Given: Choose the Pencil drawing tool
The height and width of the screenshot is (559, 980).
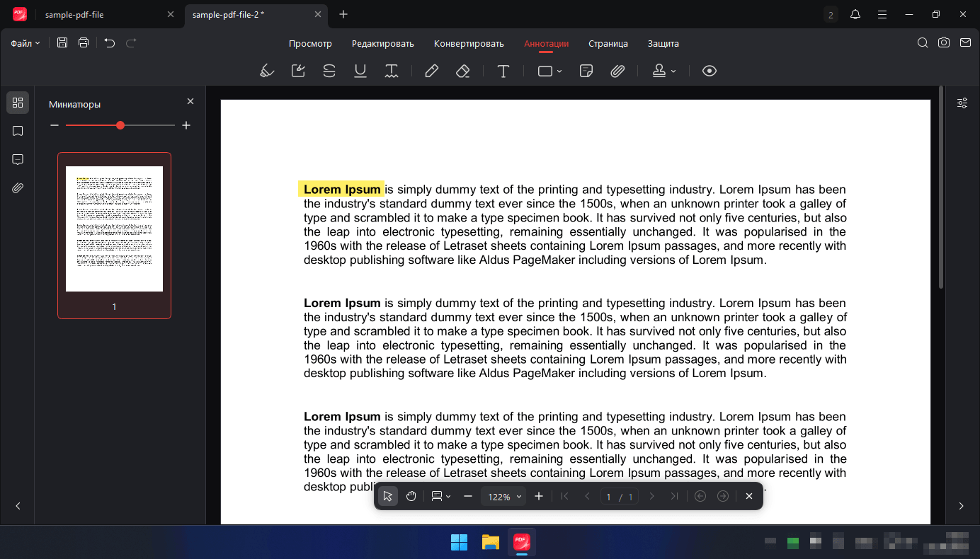Looking at the screenshot, I should coord(431,71).
